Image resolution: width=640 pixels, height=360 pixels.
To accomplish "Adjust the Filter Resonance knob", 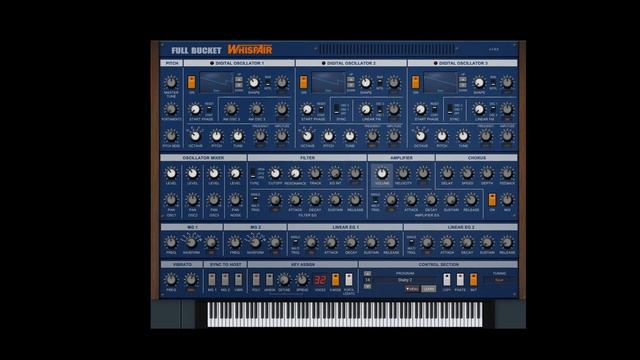I will coord(295,173).
